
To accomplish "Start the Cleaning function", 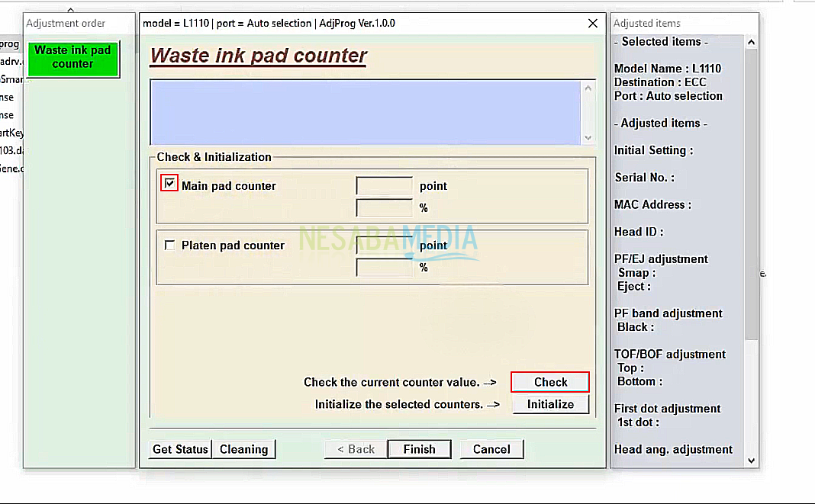I will point(243,449).
